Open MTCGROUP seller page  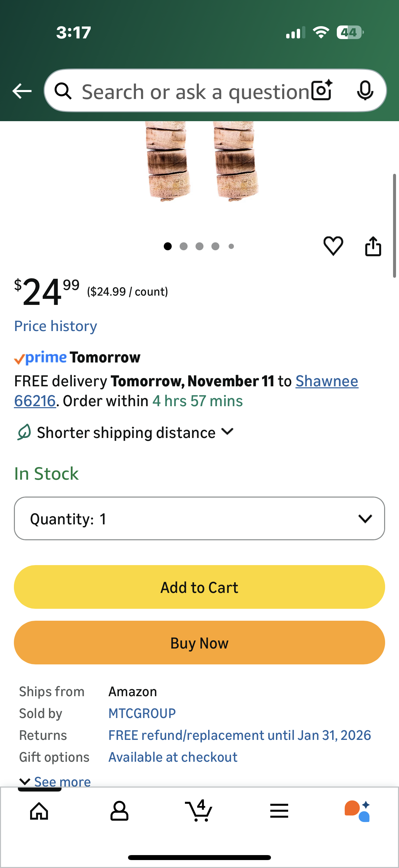[x=142, y=713]
